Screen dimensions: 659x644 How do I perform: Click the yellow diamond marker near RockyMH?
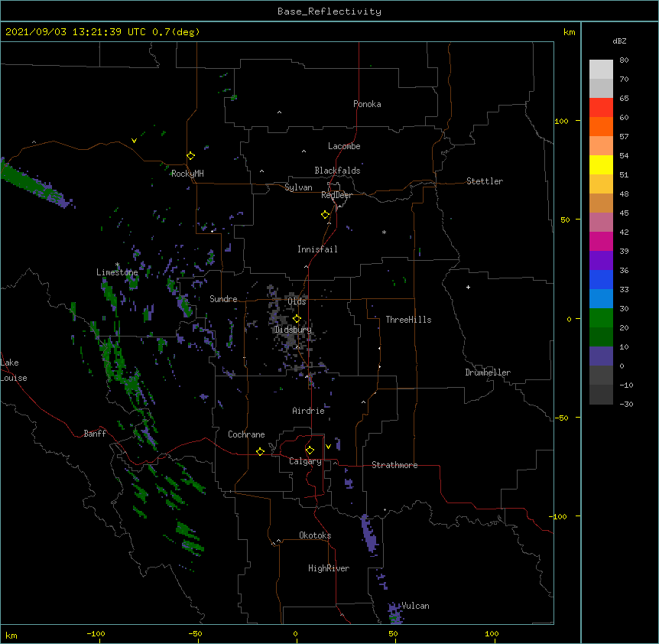[191, 156]
